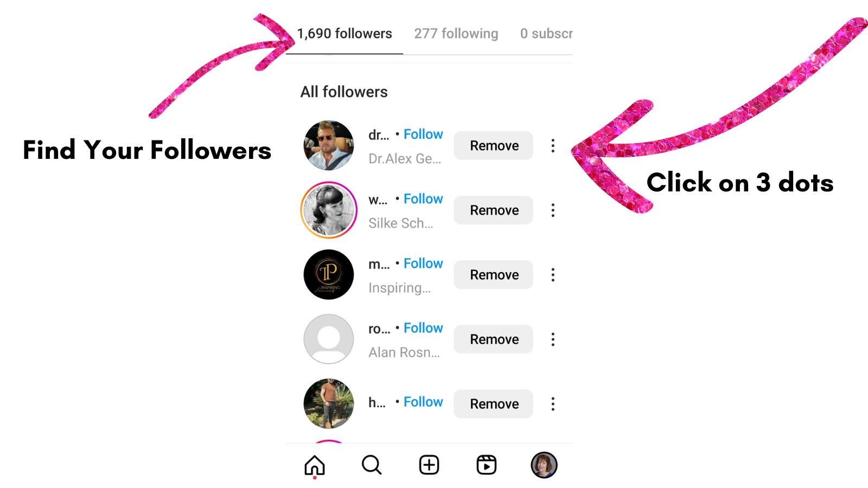This screenshot has height=488, width=868.
Task: Follow back the Inspiring account
Action: (423, 264)
